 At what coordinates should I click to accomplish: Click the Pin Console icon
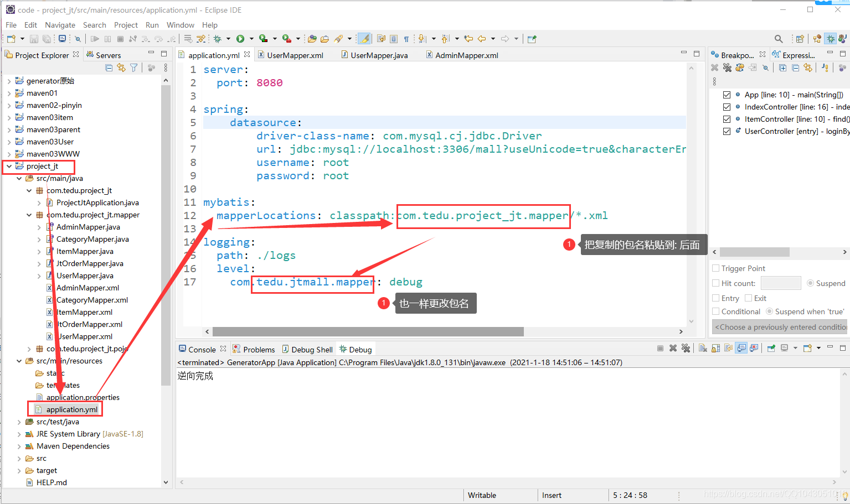point(771,348)
